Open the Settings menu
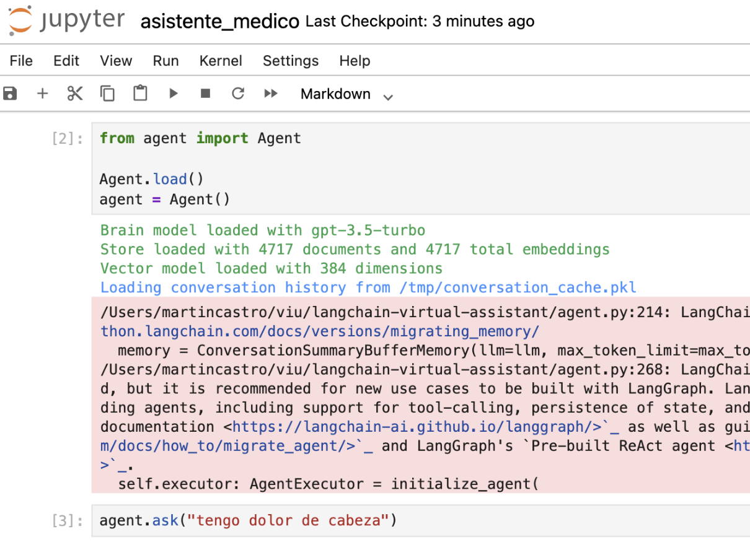The image size is (750, 560). click(x=291, y=61)
